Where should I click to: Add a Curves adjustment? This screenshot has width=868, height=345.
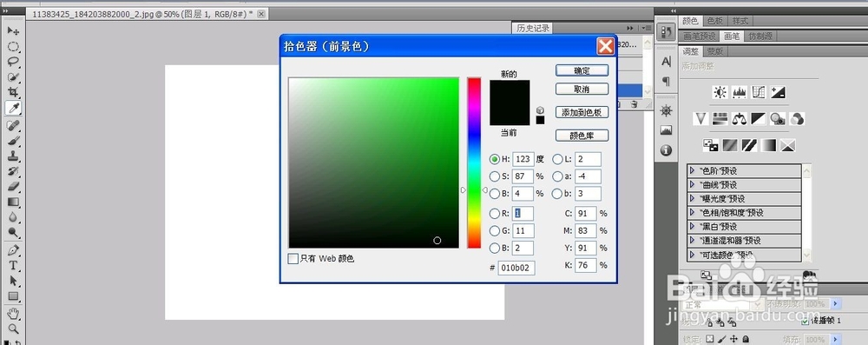coord(759,92)
